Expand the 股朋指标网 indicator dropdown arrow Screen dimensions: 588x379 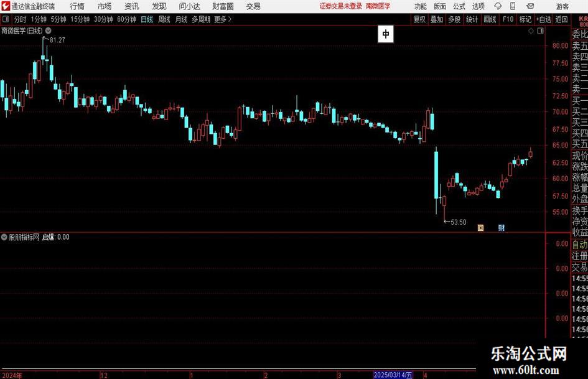[4, 237]
